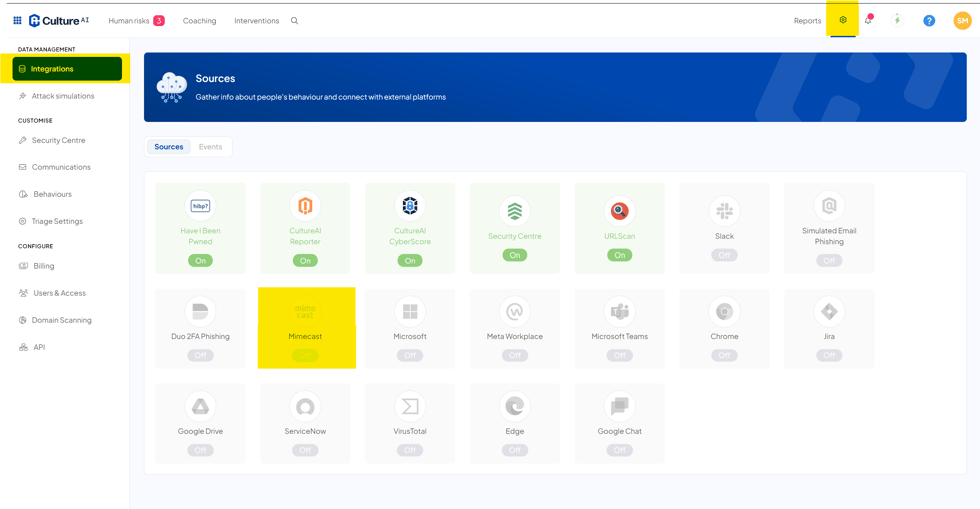Enable the Microsoft Teams Off toggle
This screenshot has width=980, height=509.
619,355
